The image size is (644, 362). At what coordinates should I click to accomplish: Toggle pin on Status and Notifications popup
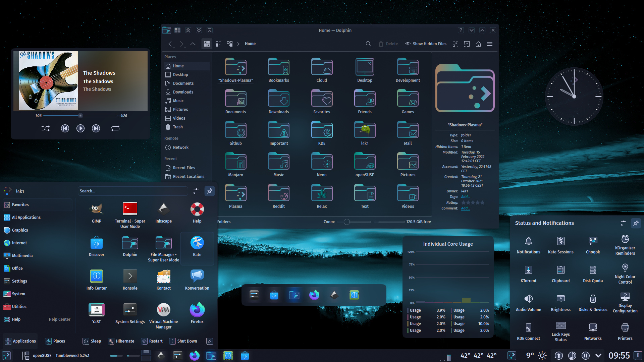[636, 223]
